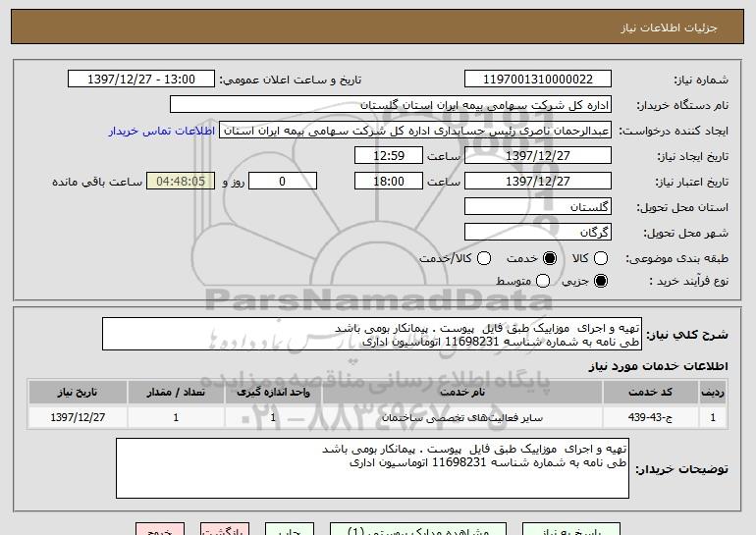Click the need number field 1197001310000022
Viewport: 756px width, 535px height.
538,80
